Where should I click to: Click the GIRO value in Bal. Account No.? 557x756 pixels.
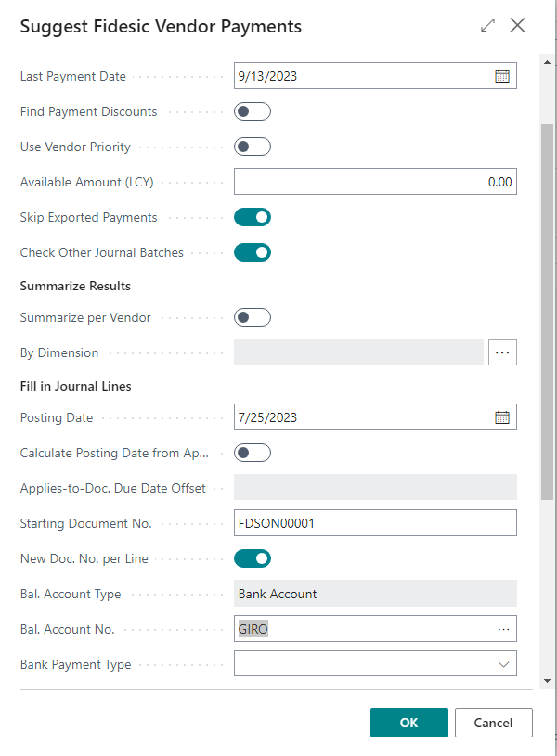click(x=253, y=628)
